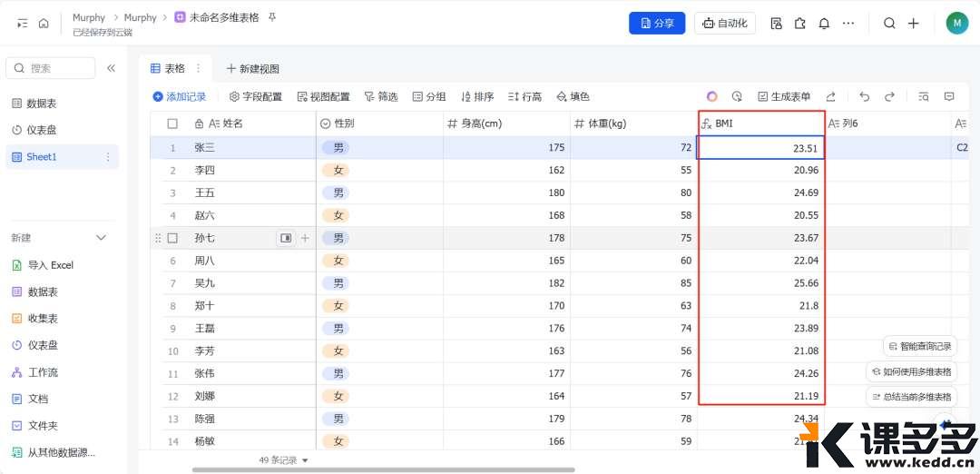980x474 pixels.
Task: Open the 排序 sort dropdown
Action: [x=477, y=96]
